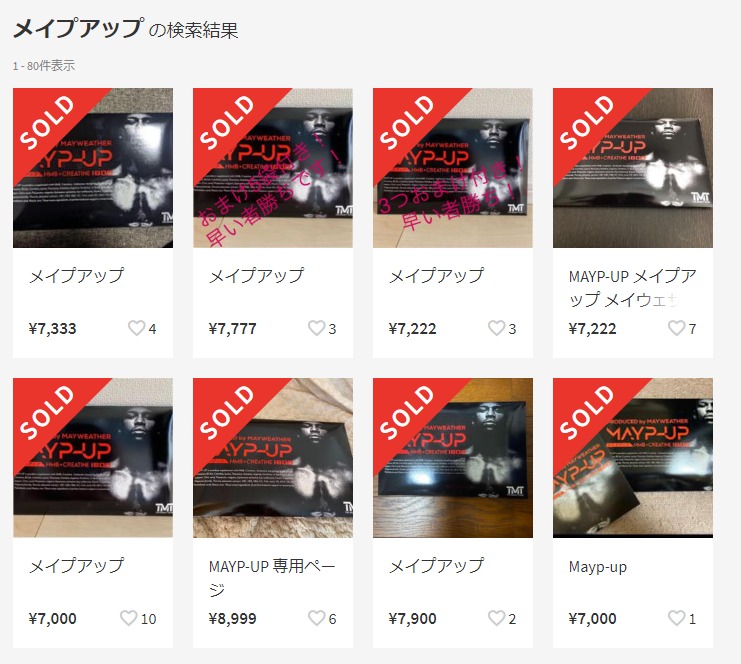Tap heart icon on ¥7,900 listing
The width and height of the screenshot is (741, 664).
click(x=497, y=618)
